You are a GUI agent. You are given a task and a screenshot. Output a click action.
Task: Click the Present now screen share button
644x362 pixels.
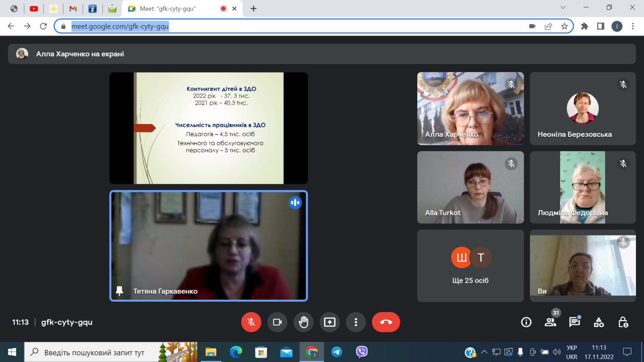click(330, 322)
